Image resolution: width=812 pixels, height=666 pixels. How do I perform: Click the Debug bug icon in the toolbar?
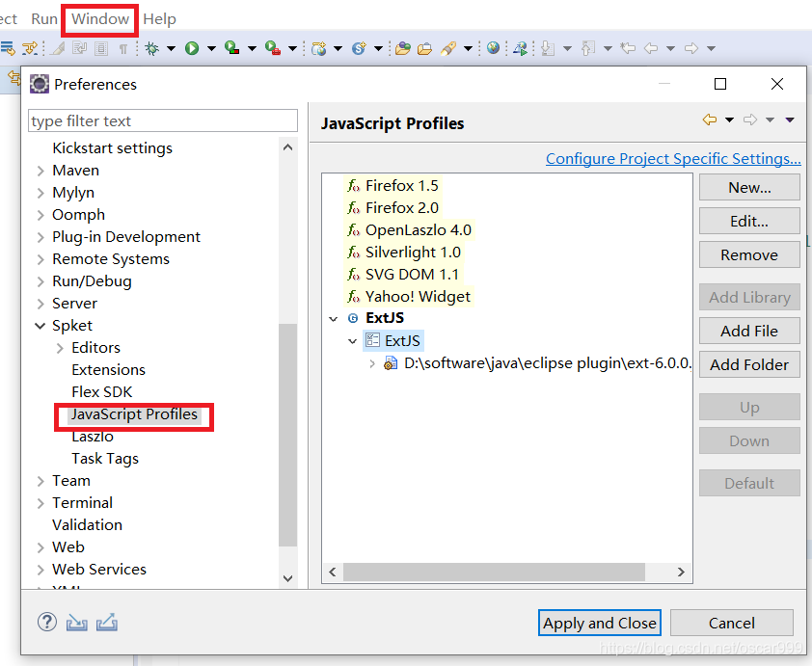(x=151, y=48)
